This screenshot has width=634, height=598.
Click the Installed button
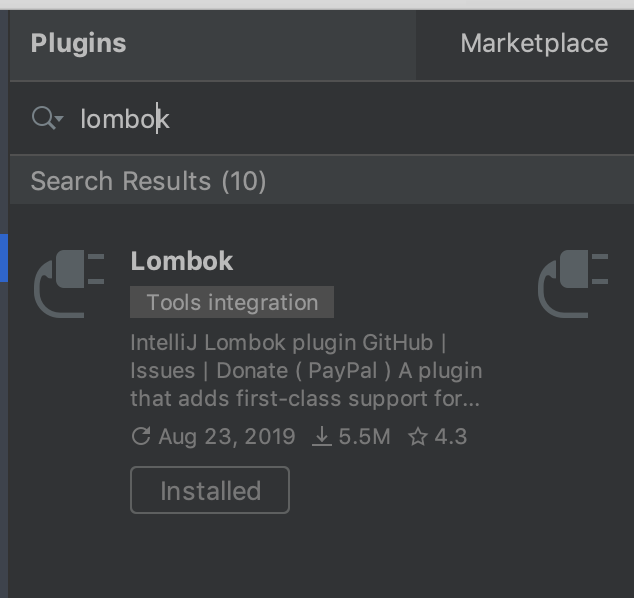210,490
